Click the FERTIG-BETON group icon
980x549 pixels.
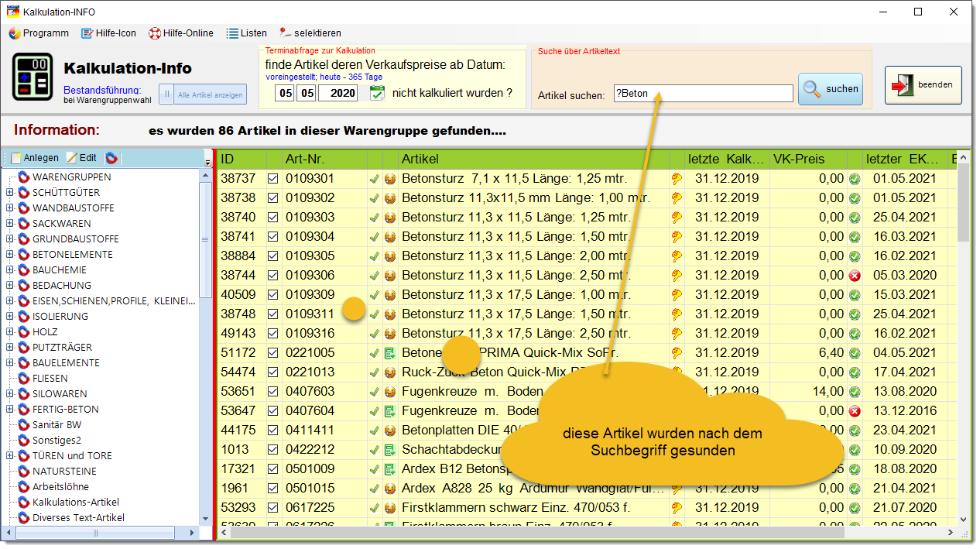pyautogui.click(x=23, y=410)
